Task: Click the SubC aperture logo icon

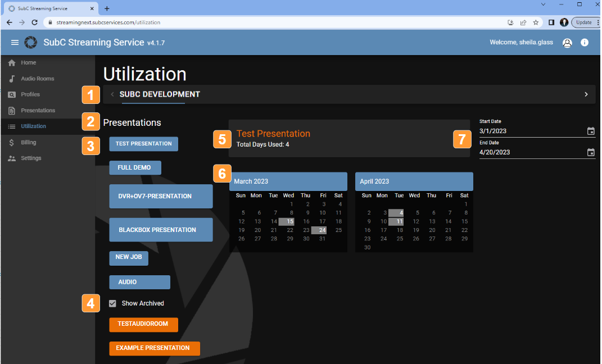Action: tap(31, 43)
